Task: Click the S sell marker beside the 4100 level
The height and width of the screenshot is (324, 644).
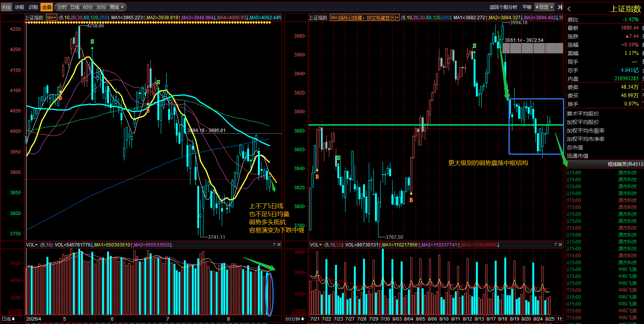Action: point(158,83)
